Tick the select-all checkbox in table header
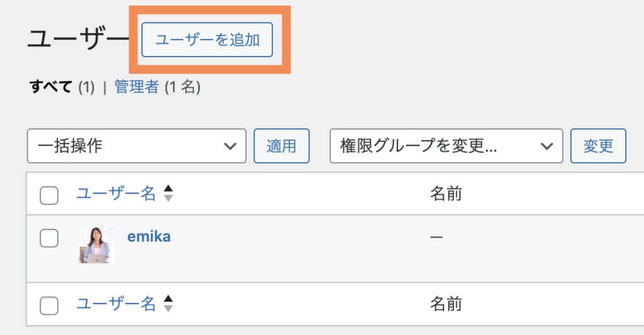Viewport: 644px width, 335px height. click(49, 195)
